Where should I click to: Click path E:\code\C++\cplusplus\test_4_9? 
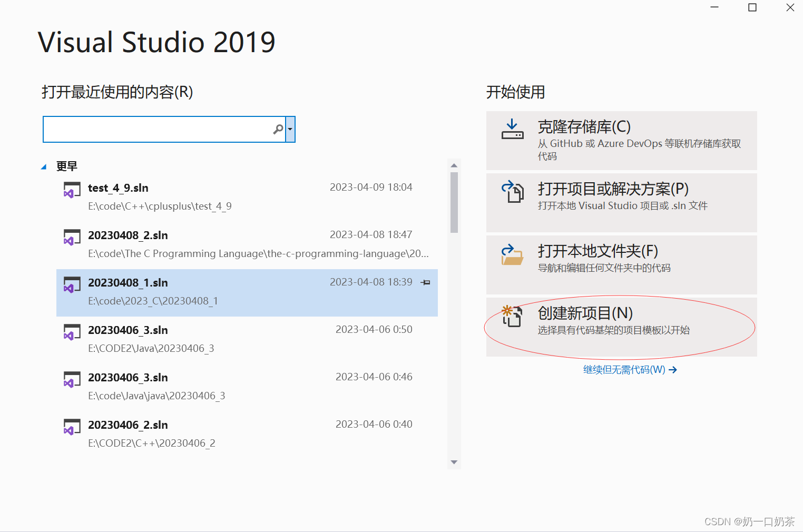[x=160, y=206]
